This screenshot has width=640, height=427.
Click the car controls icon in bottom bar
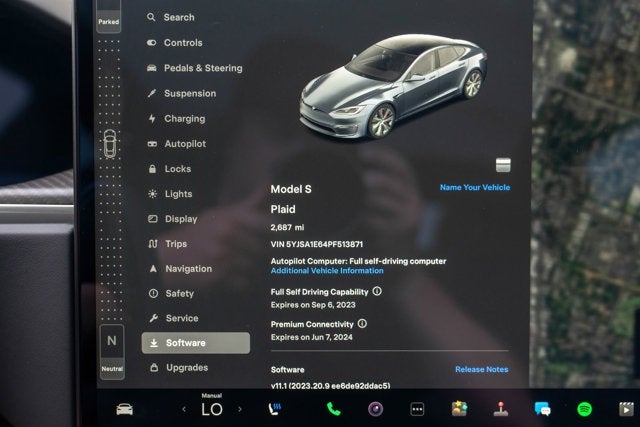[x=124, y=409]
